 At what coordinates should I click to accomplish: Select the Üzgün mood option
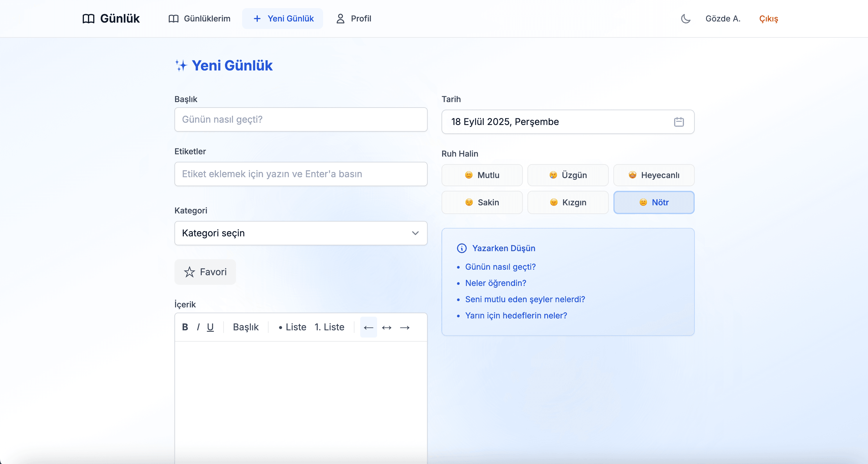(568, 175)
